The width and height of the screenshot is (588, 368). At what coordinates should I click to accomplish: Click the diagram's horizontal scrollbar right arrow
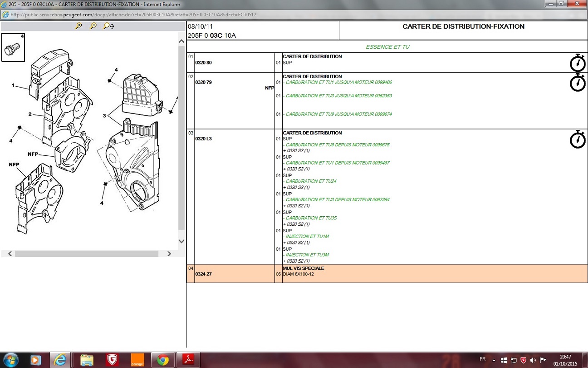pyautogui.click(x=169, y=254)
